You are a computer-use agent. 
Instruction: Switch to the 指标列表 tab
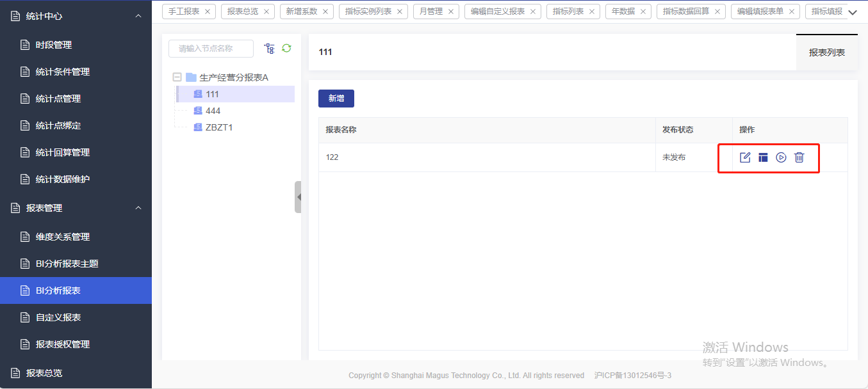[568, 12]
